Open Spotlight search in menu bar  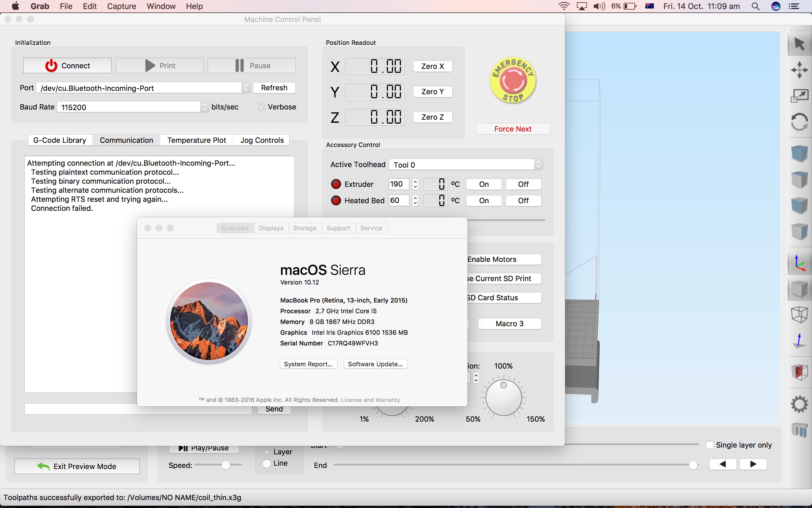point(756,6)
